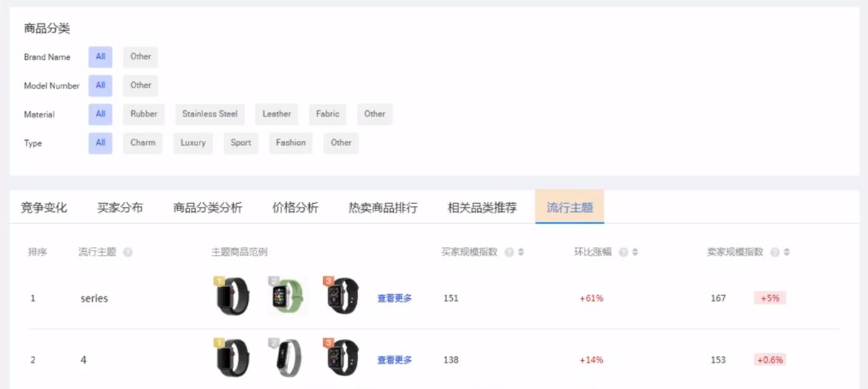Viewport: 868px width, 389px height.
Task: Click buyer index value 151
Action: [x=451, y=298]
